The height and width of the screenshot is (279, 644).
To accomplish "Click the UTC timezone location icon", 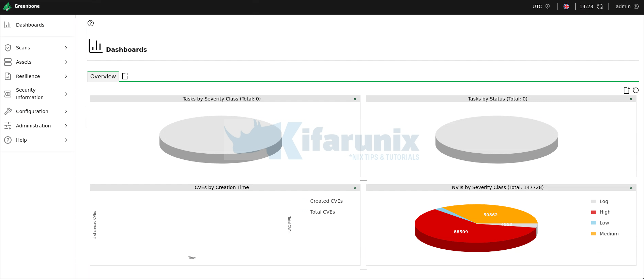I will click(548, 6).
